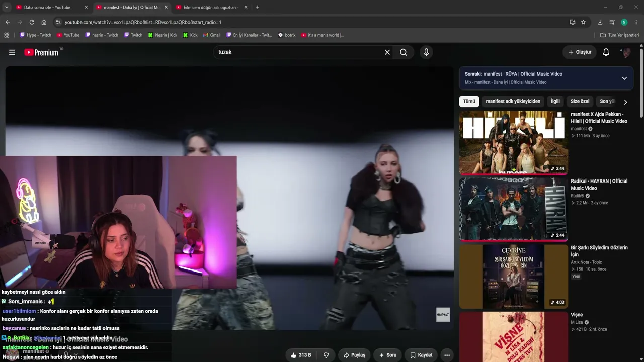Open the Hileli video thumbnail
The height and width of the screenshot is (362, 644).
click(513, 142)
